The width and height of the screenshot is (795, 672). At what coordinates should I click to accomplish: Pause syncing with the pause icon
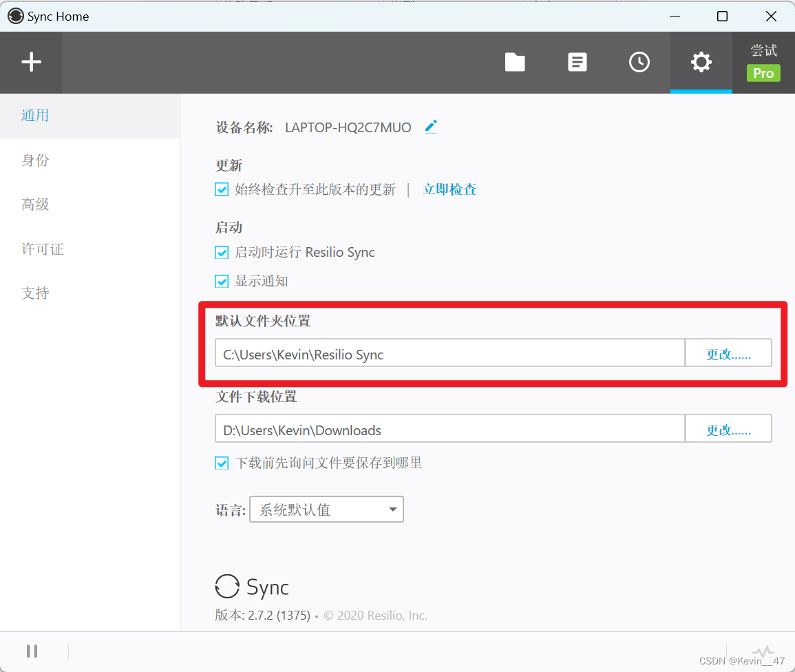coord(32,651)
